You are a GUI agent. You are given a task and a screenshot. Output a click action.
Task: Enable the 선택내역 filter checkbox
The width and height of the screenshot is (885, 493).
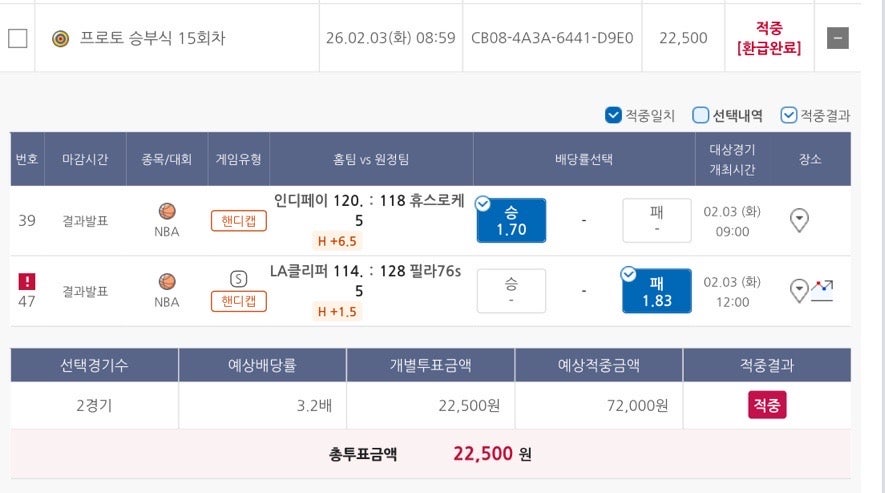coord(701,115)
